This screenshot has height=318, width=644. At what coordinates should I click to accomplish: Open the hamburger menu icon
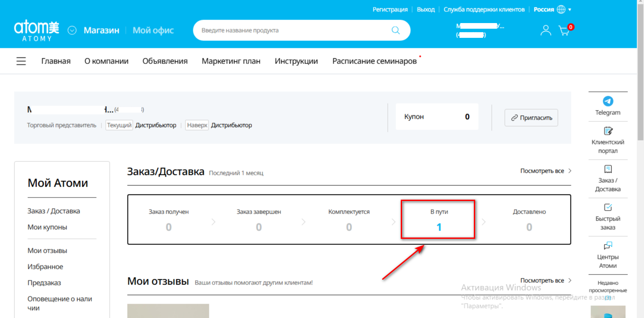pyautogui.click(x=21, y=61)
